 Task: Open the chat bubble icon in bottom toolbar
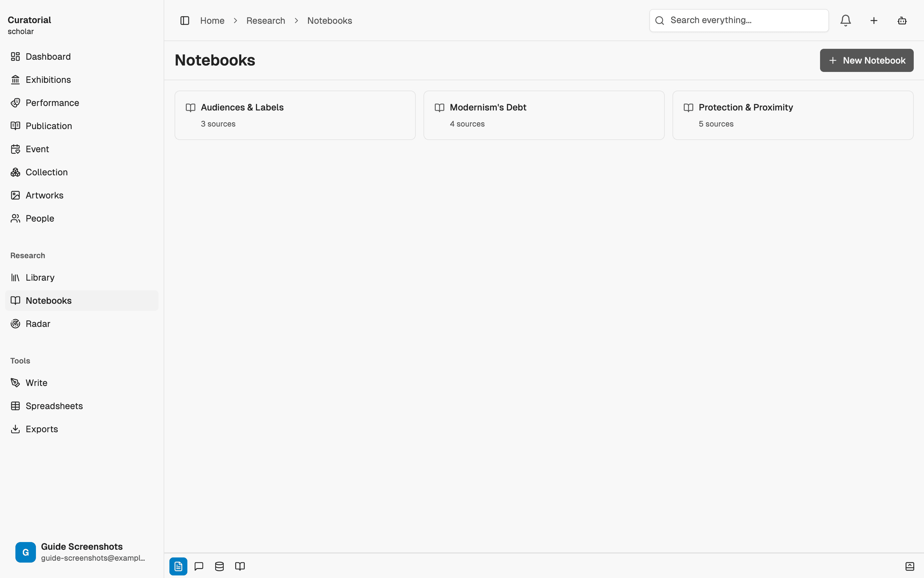[199, 566]
